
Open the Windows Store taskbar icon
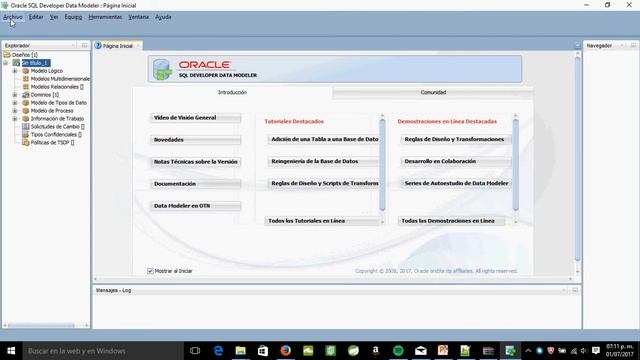pos(263,351)
